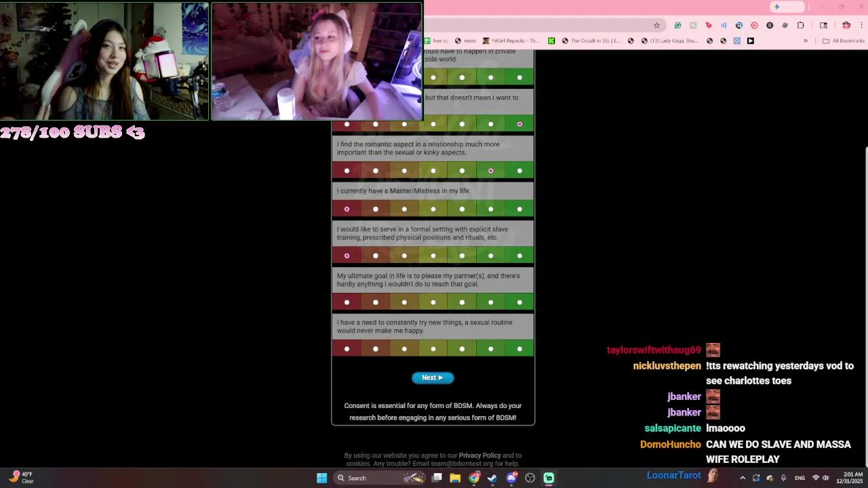Open the volume icon in system tray
This screenshot has width=868, height=488.
coord(825,478)
